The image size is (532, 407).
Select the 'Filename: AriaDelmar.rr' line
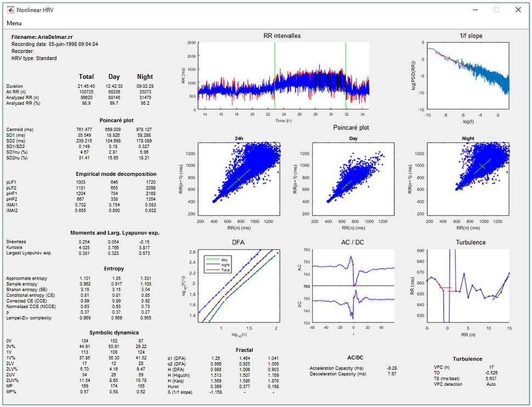click(x=42, y=37)
